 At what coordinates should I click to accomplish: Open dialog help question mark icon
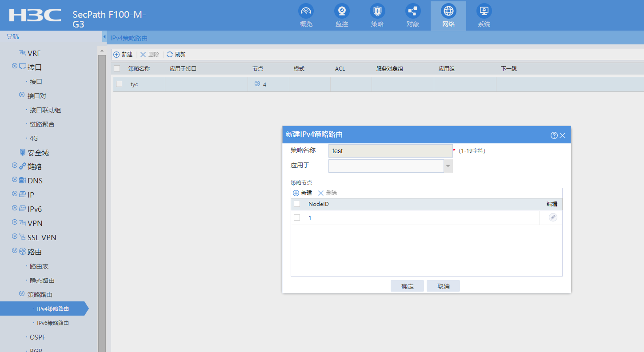554,135
